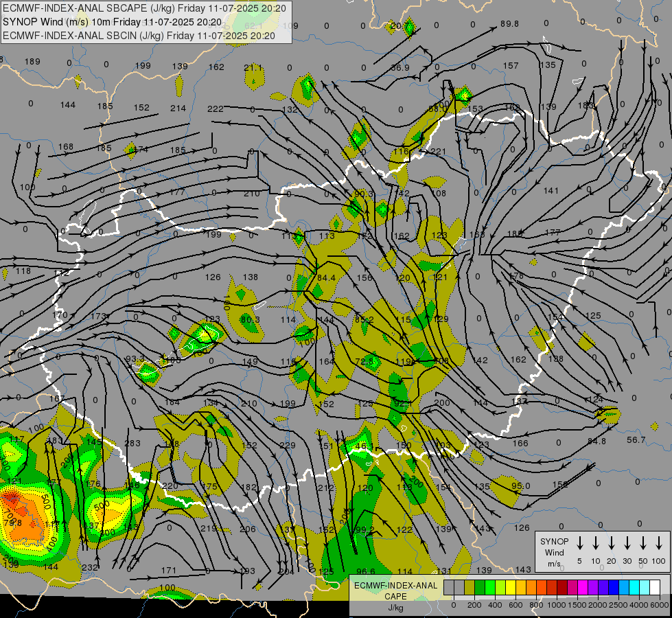Click the '189' value on the map

click(x=32, y=62)
